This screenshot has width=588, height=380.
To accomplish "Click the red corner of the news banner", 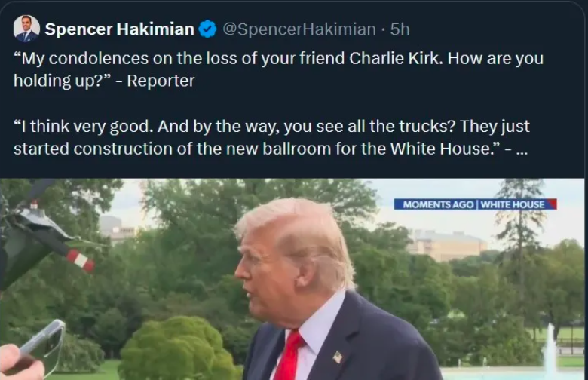I will (552, 204).
